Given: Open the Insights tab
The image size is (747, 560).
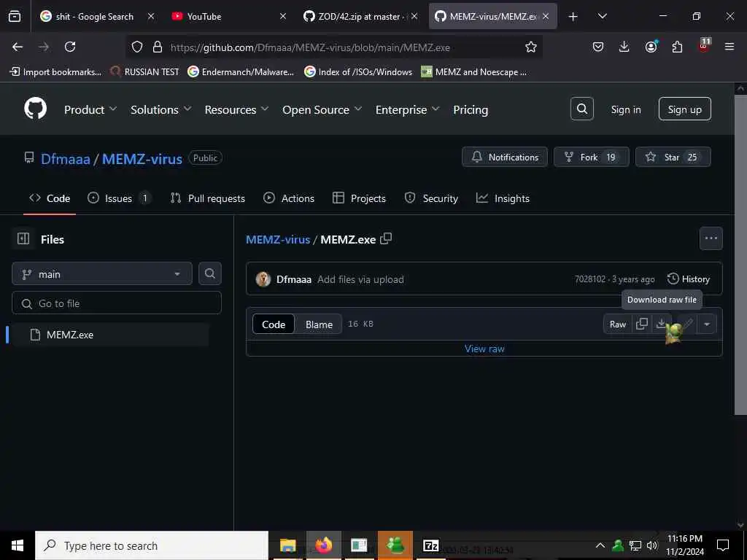Looking at the screenshot, I should (x=503, y=198).
